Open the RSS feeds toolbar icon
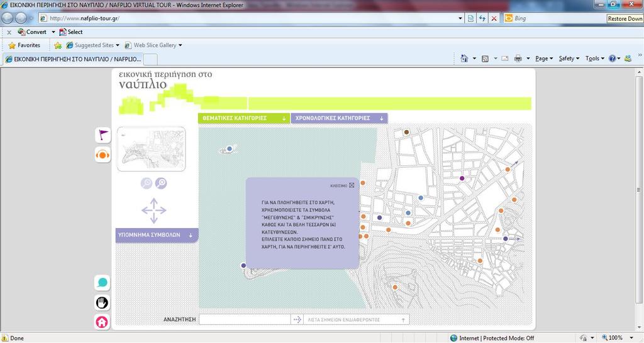This screenshot has width=644, height=343. click(485, 58)
